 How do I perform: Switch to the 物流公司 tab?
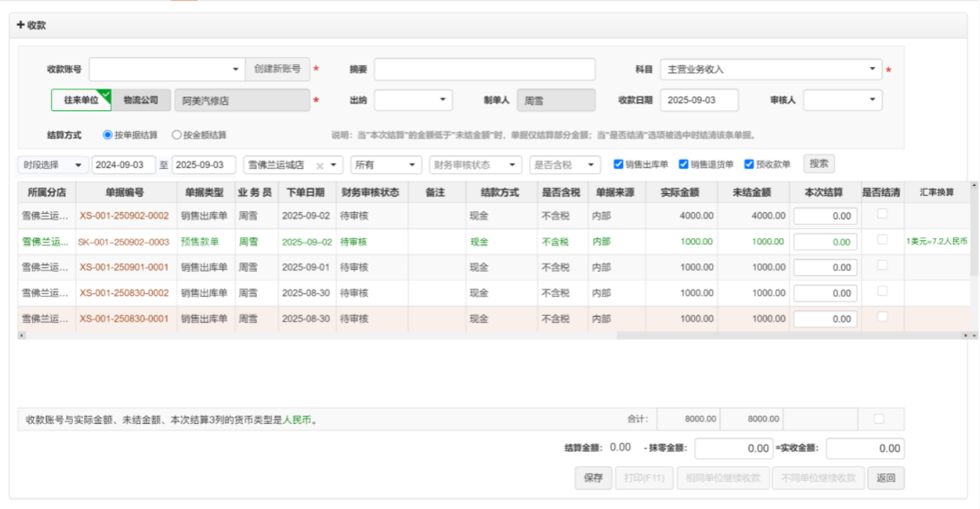141,100
